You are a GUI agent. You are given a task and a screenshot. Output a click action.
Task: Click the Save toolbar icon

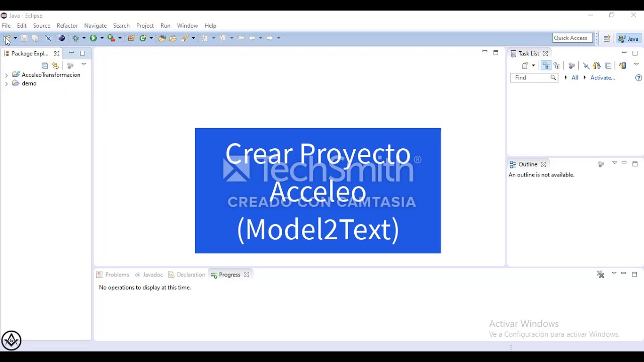tap(24, 38)
